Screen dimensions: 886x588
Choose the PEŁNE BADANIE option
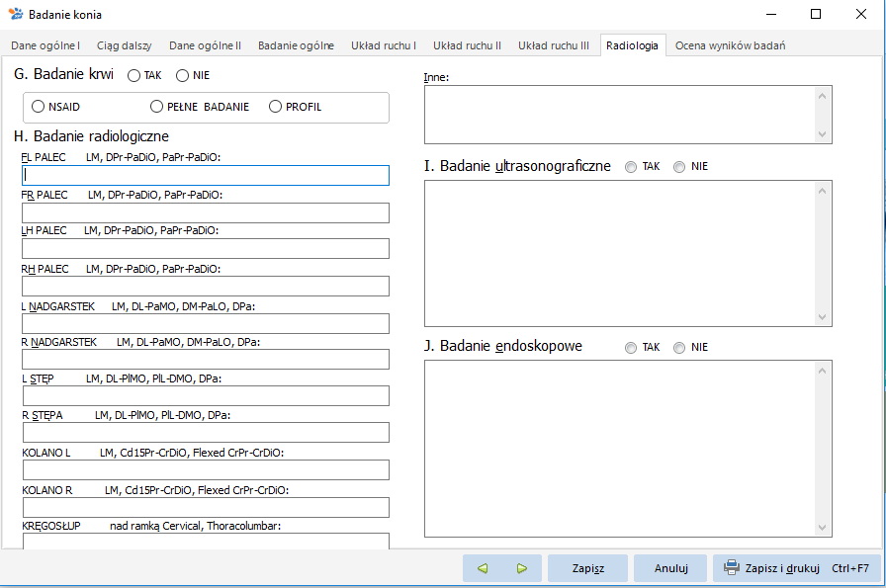click(156, 106)
